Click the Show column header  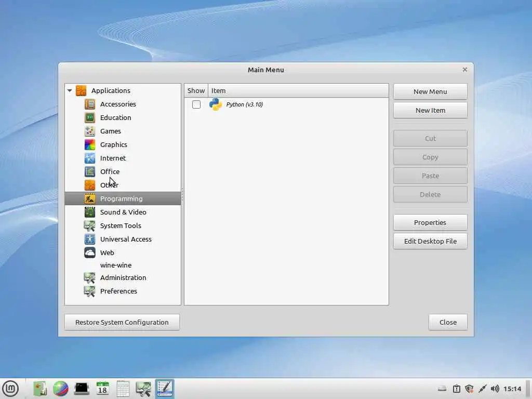pyautogui.click(x=196, y=90)
